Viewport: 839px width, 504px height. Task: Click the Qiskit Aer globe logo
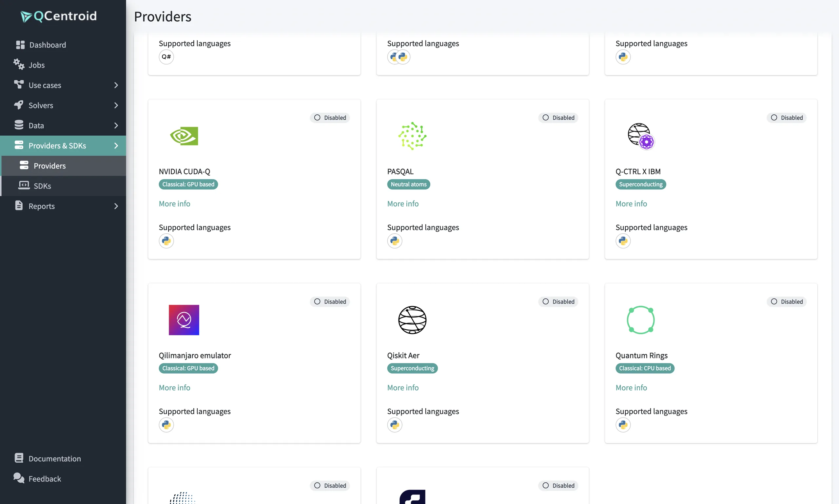point(412,320)
